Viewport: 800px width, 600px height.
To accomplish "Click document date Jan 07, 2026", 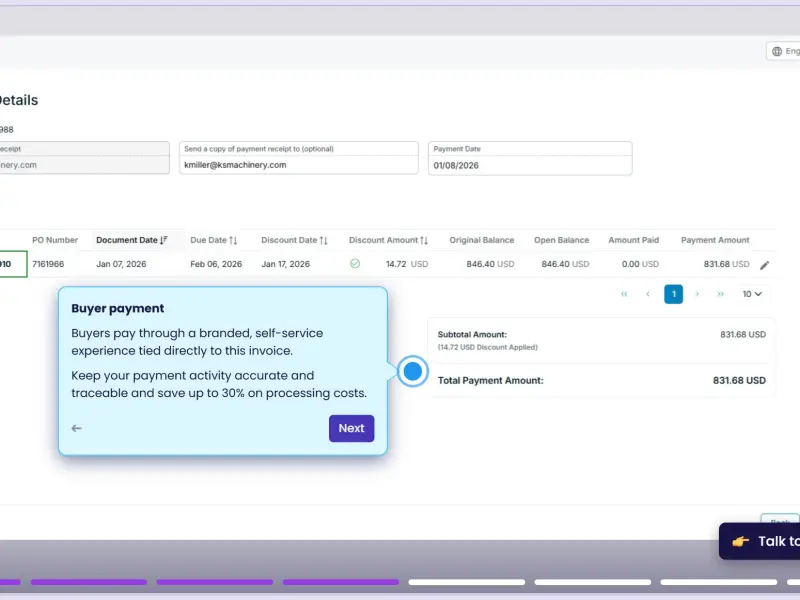I will coord(121,264).
